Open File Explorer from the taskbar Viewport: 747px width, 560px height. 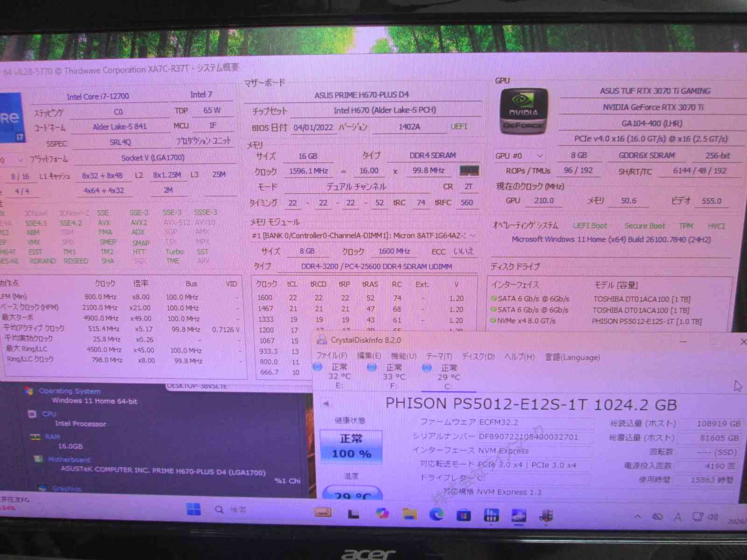pyautogui.click(x=409, y=514)
